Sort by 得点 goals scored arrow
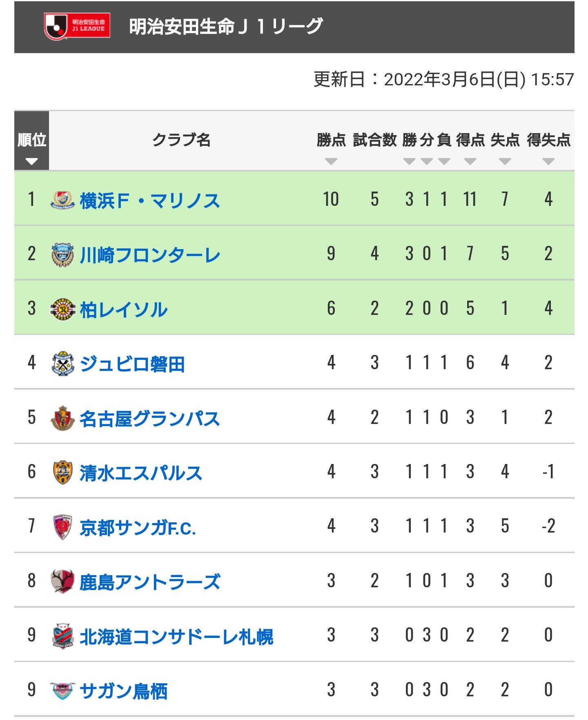This screenshot has height=720, width=588. coord(470,161)
